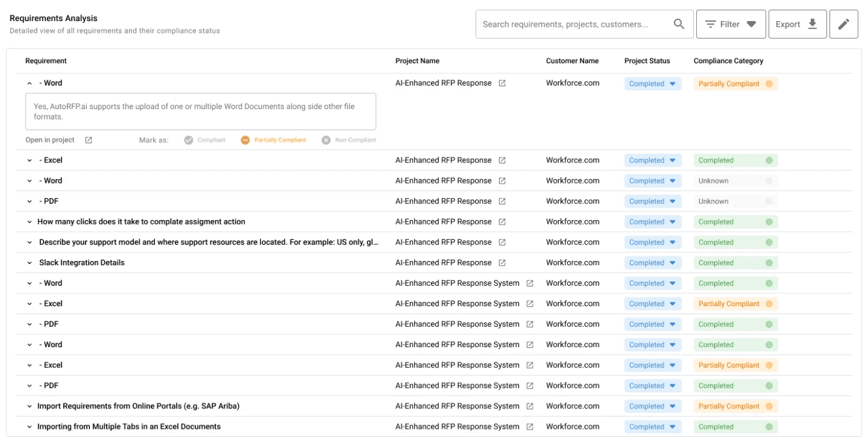Image resolution: width=868 pixels, height=437 pixels.
Task: Open Project Status dropdown in Slack Integration Details row
Action: click(x=653, y=263)
